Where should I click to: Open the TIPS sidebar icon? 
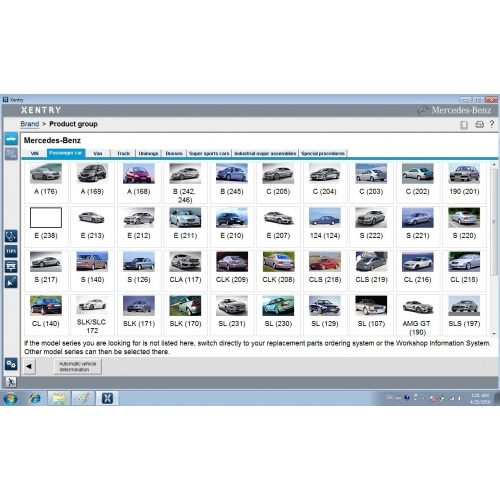pyautogui.click(x=11, y=251)
